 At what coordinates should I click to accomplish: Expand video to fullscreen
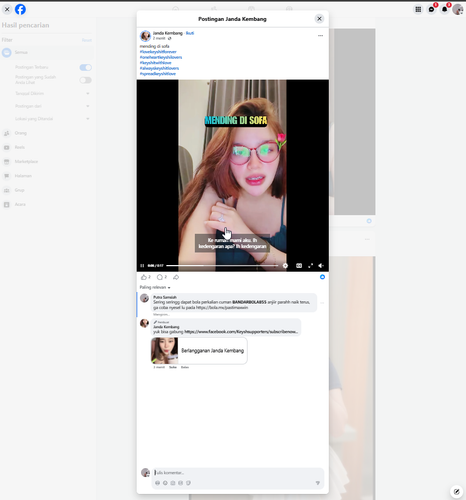point(311,266)
